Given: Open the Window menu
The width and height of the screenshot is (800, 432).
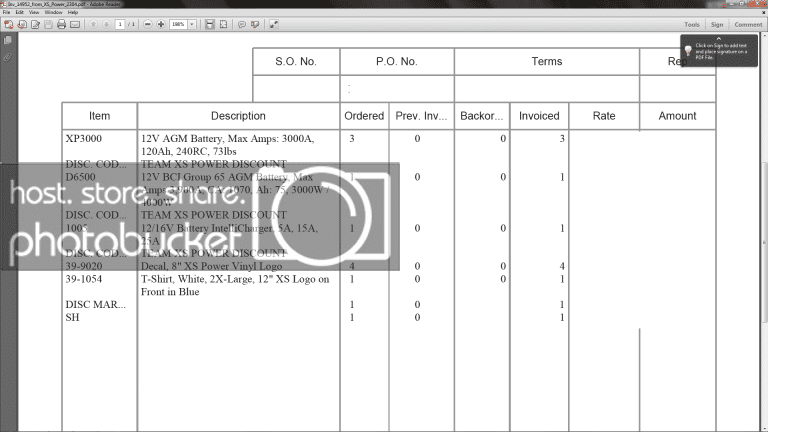Looking at the screenshot, I should (54, 12).
